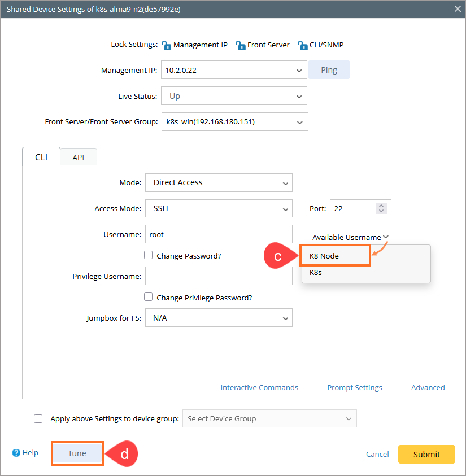Expand the Live Status dropdown
This screenshot has height=476, width=466.
pos(299,97)
